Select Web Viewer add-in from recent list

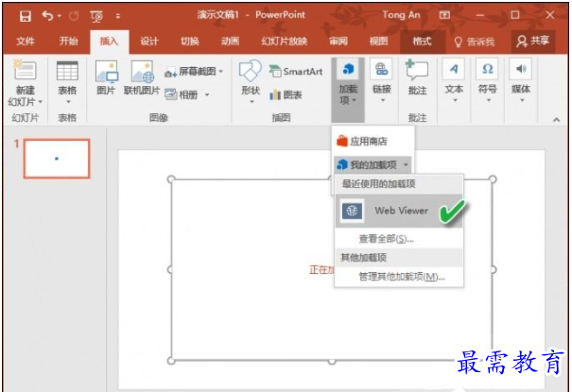(x=399, y=211)
